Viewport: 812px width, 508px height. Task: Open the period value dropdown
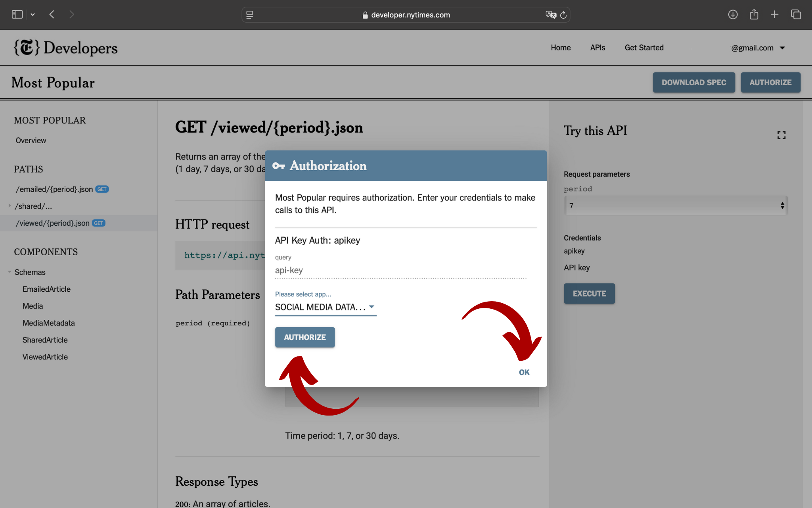pos(676,206)
